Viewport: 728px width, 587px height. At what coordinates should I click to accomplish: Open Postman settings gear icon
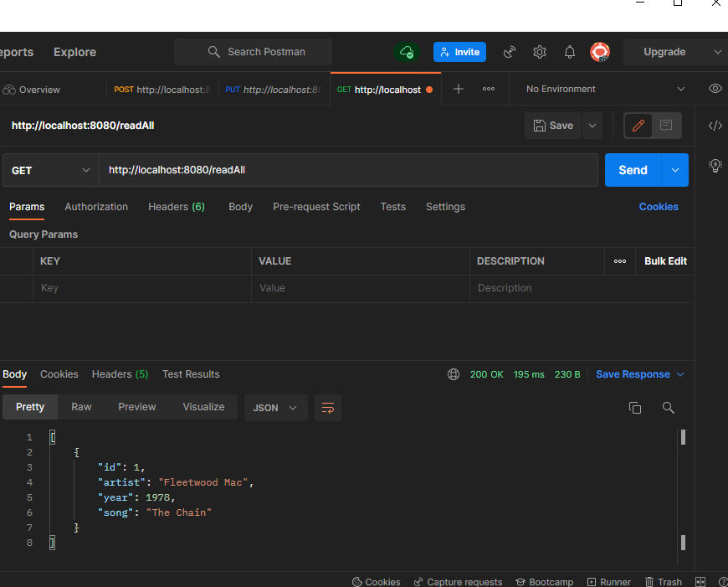click(539, 52)
